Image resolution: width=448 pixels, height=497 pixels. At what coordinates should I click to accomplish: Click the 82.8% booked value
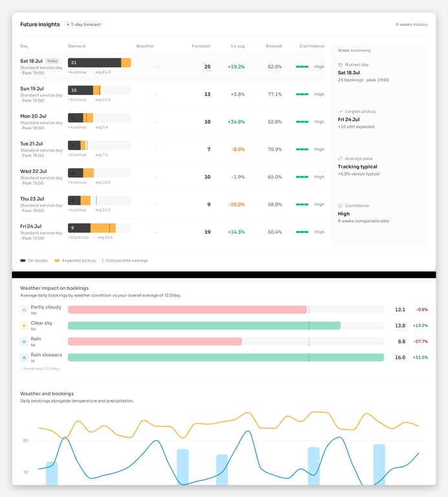275,67
